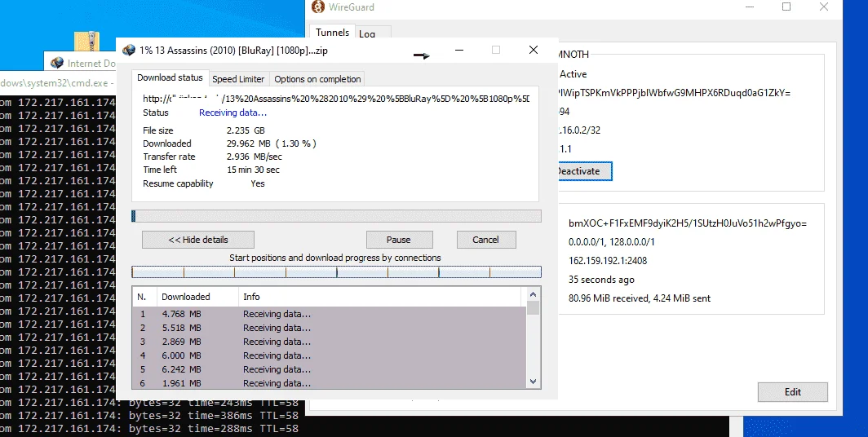Select connection row with 6.000 MB
This screenshot has width=868, height=437.
[x=330, y=355]
